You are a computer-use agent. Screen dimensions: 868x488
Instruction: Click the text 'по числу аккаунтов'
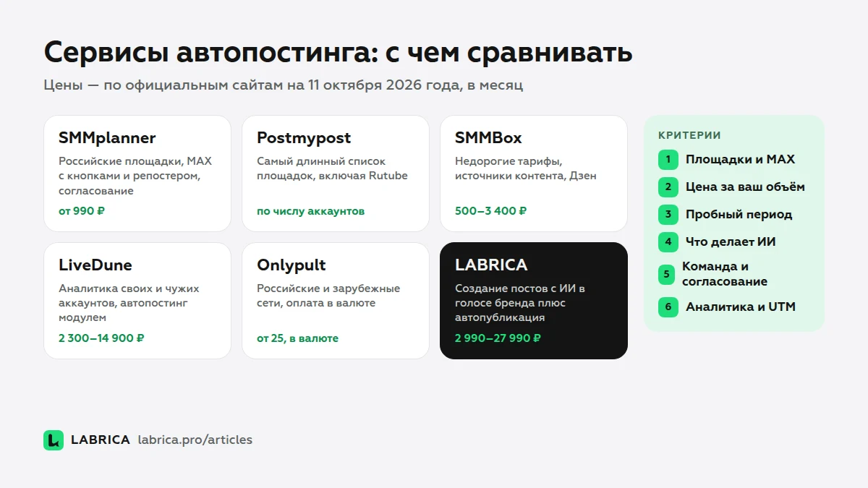pyautogui.click(x=311, y=211)
